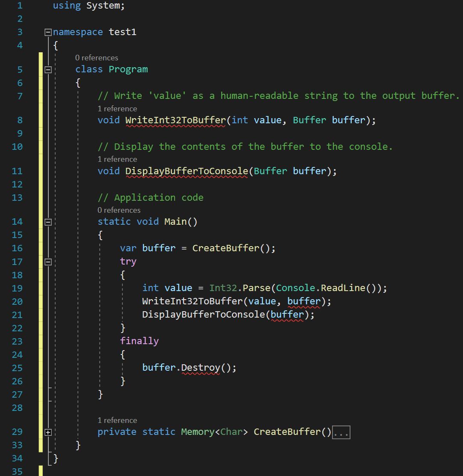
Task: Show '1 reference' above DisplayBufferToConsole declaration
Action: coord(117,159)
